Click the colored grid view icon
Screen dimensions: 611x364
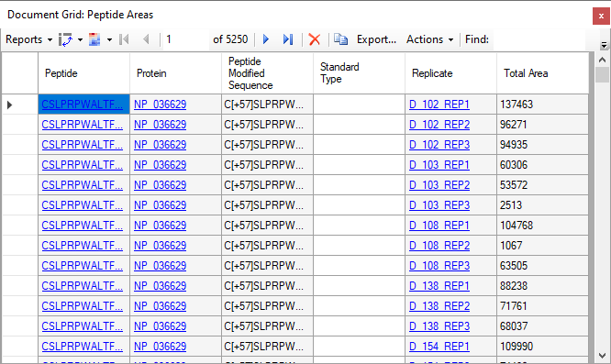tap(94, 39)
